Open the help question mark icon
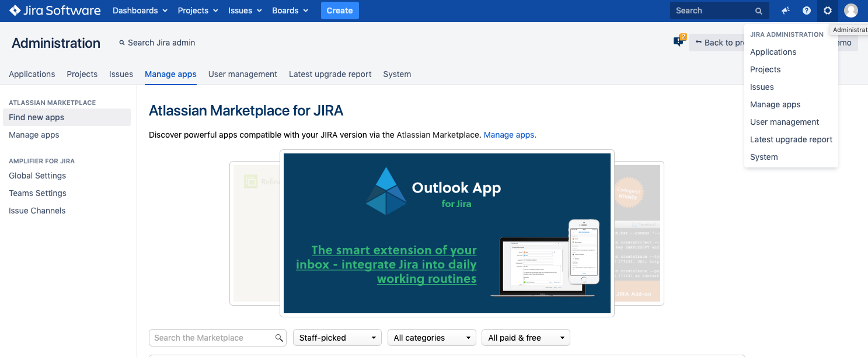The height and width of the screenshot is (357, 868). click(807, 10)
